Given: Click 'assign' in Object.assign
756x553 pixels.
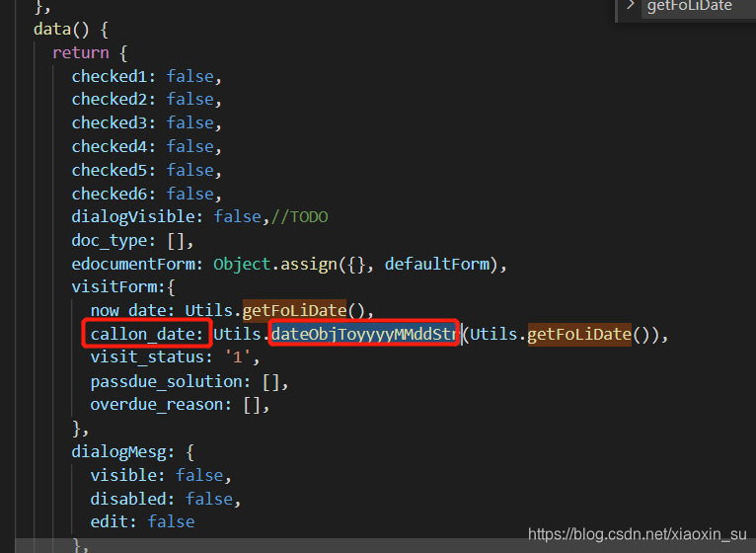Looking at the screenshot, I should 309,265.
